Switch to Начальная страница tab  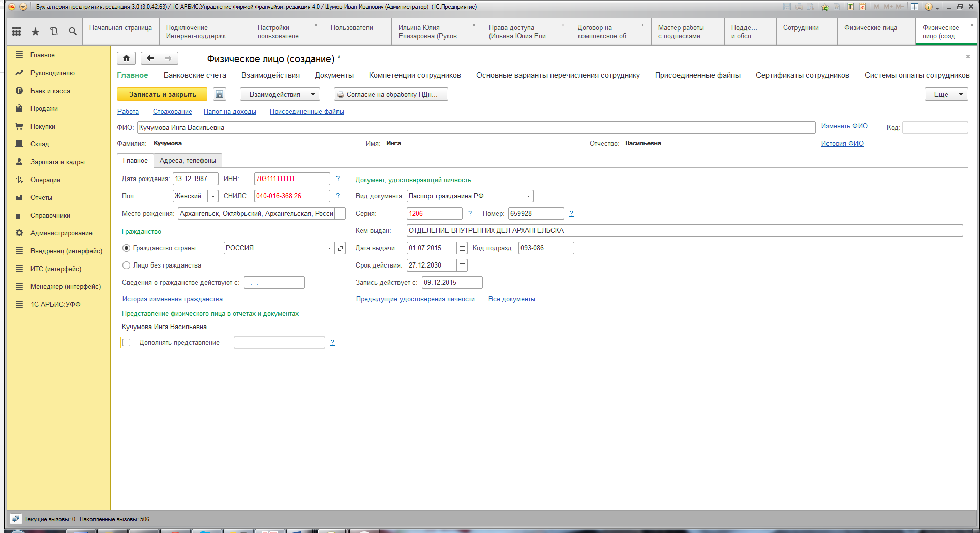(120, 28)
